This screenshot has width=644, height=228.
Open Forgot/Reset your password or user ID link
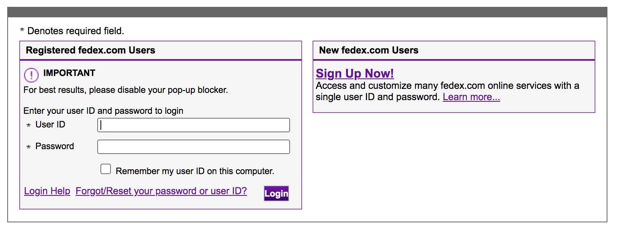pos(161,191)
